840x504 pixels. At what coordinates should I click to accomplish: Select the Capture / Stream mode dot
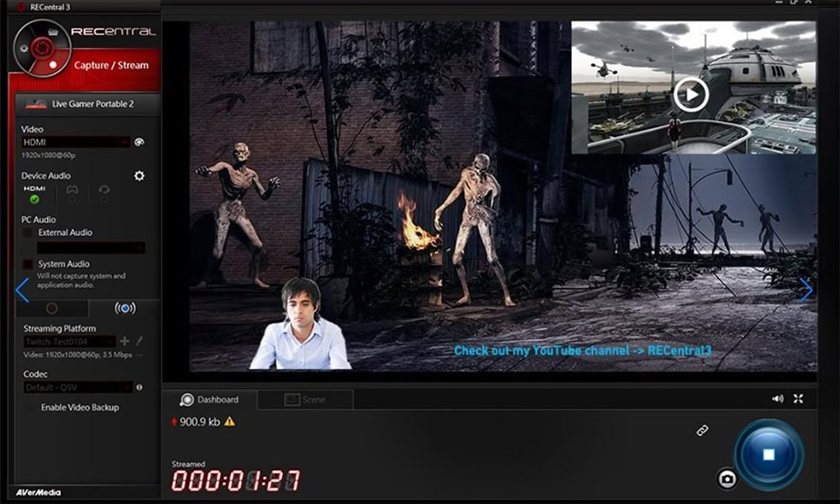pos(53,65)
